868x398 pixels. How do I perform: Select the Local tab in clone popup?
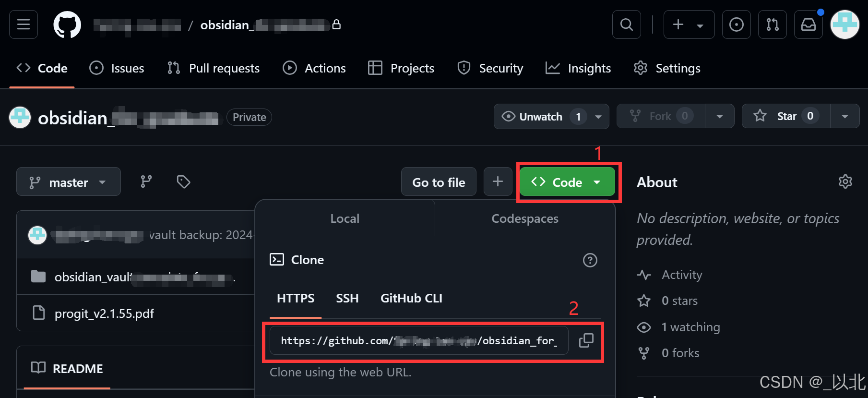tap(345, 218)
